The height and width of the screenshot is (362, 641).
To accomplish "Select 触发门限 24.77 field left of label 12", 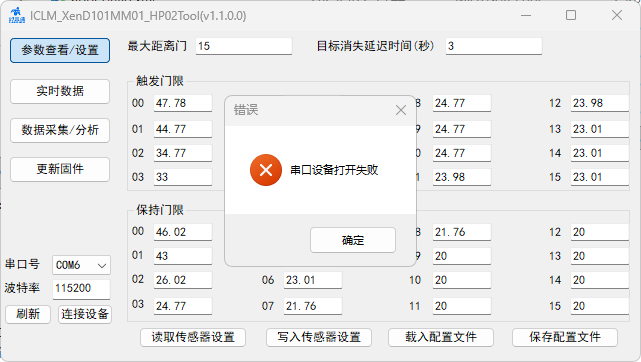I will (x=462, y=103).
